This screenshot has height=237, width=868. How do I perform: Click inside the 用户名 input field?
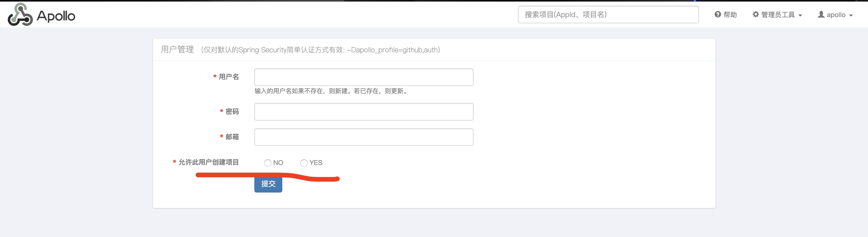(x=364, y=77)
